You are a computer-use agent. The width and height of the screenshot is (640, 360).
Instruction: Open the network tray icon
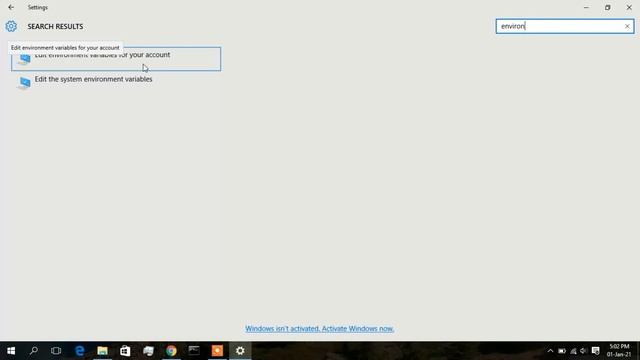(x=573, y=351)
